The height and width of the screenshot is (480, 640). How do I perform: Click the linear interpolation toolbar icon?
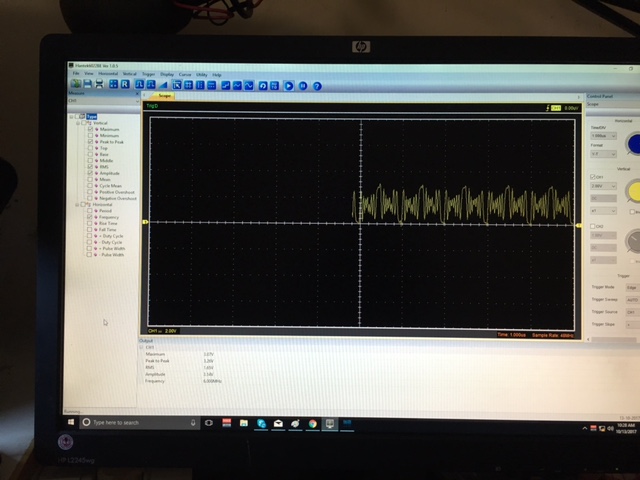click(x=237, y=85)
